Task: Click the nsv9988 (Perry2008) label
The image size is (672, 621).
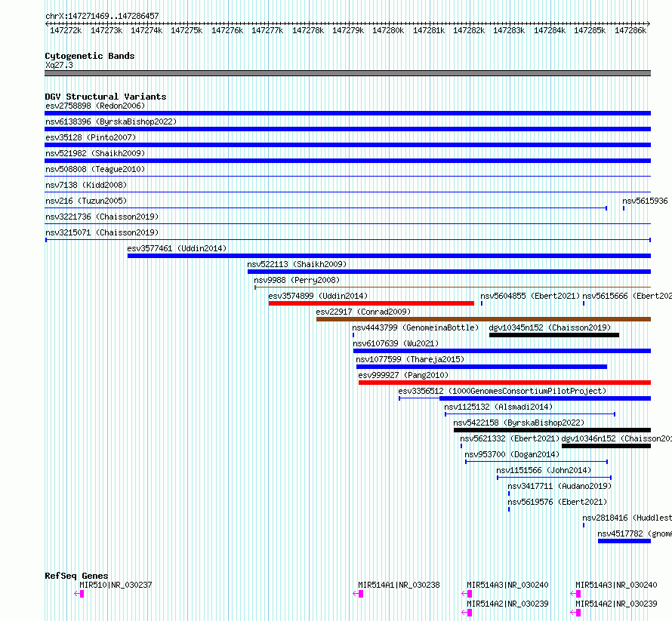Action: click(297, 280)
